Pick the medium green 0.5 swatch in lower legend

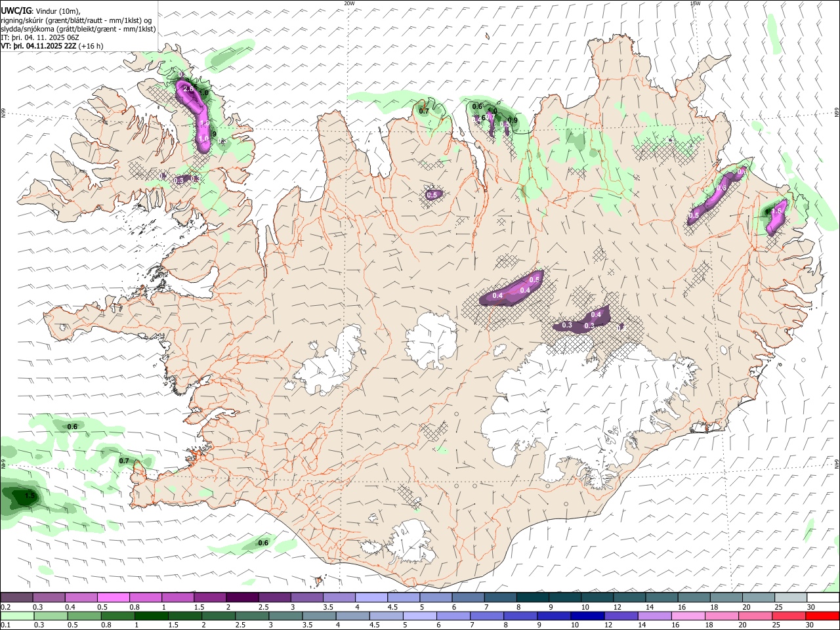point(84,616)
